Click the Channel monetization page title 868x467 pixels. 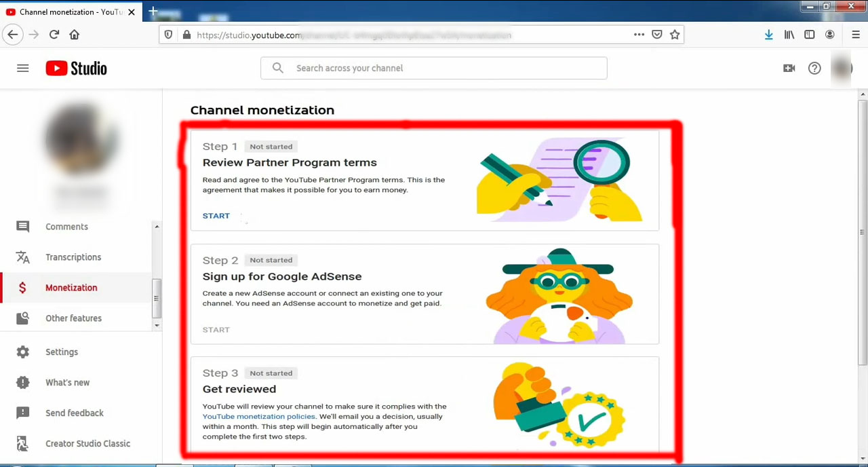click(x=262, y=110)
